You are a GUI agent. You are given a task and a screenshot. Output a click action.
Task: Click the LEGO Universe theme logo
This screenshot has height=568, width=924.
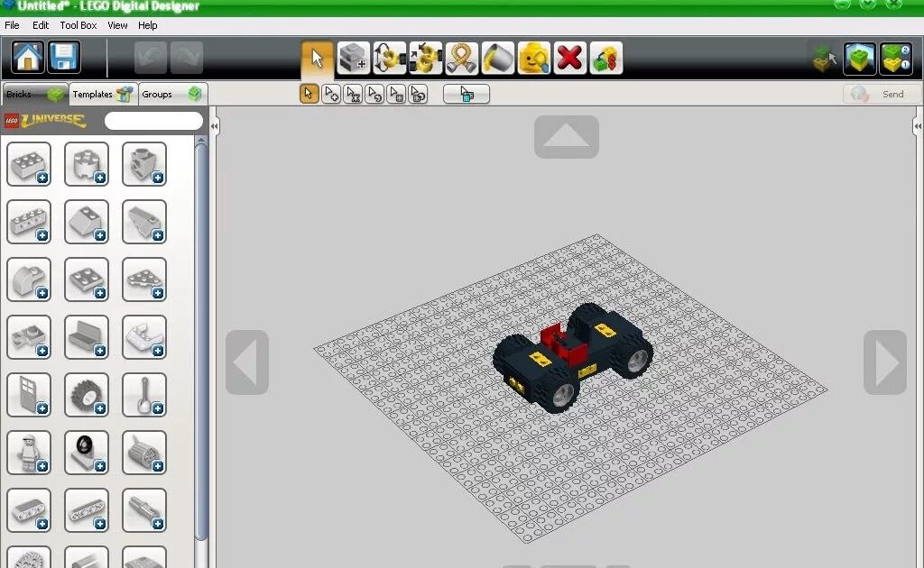tap(45, 121)
